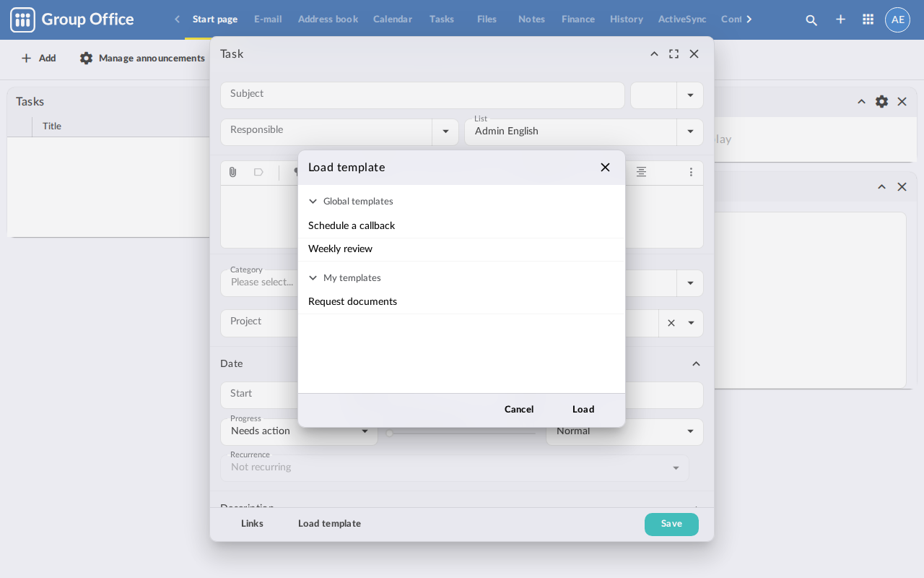924x578 pixels.
Task: Go to the Calendar tab
Action: pos(393,20)
